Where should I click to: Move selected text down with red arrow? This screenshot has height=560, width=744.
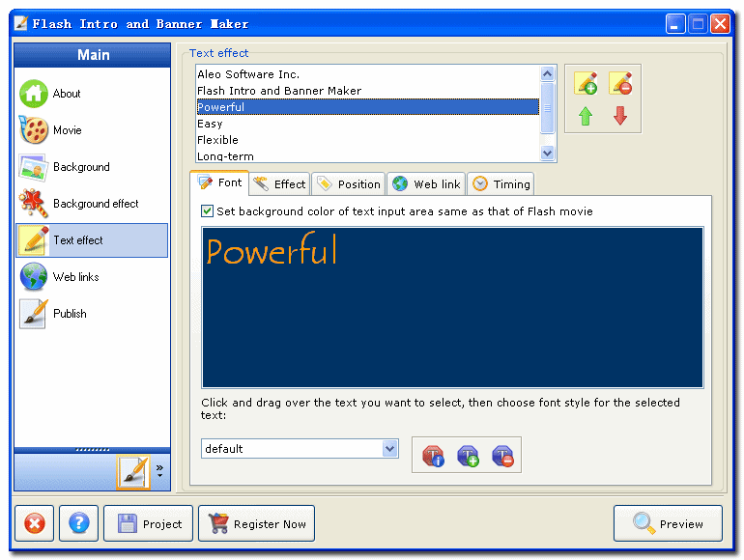pos(620,117)
